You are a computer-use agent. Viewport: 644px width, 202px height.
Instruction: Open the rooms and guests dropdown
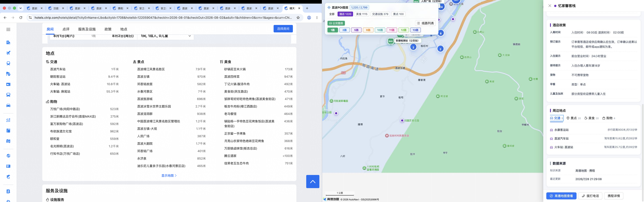[166, 36]
